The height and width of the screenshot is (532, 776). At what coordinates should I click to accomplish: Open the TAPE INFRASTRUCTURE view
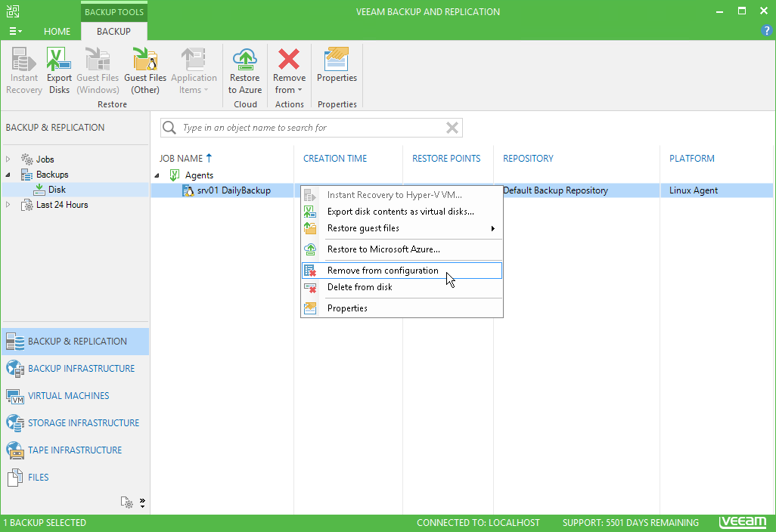click(75, 450)
